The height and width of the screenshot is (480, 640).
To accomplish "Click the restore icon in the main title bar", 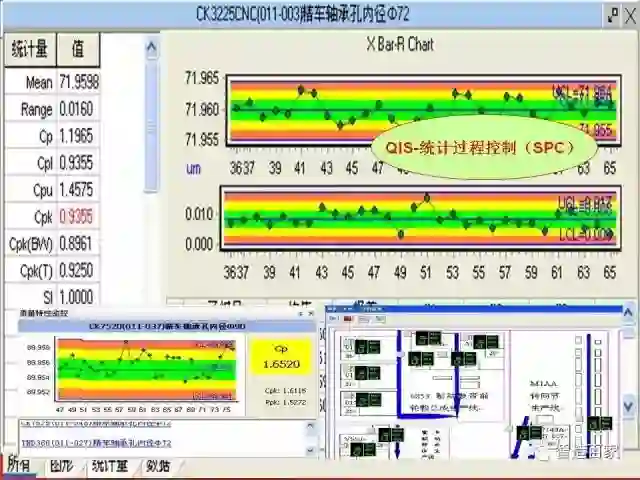I will [612, 16].
